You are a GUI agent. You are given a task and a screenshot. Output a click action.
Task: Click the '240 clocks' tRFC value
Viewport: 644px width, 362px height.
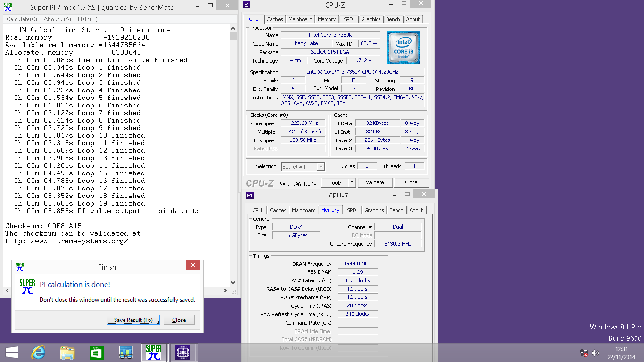357,314
